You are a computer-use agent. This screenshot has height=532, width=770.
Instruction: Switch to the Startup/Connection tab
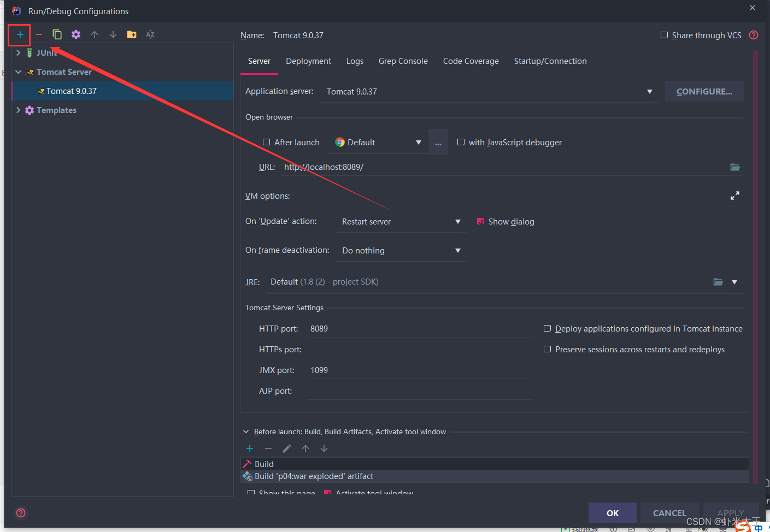[550, 61]
